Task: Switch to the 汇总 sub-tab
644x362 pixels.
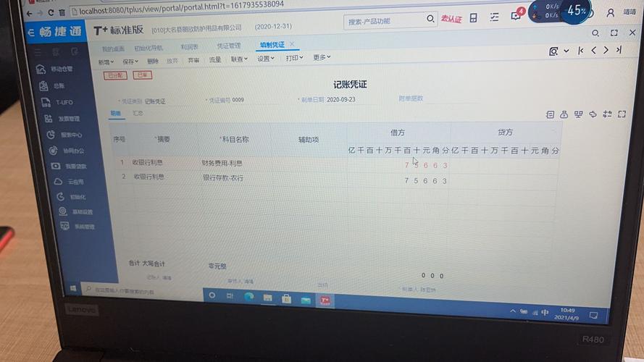Action: coord(138,113)
